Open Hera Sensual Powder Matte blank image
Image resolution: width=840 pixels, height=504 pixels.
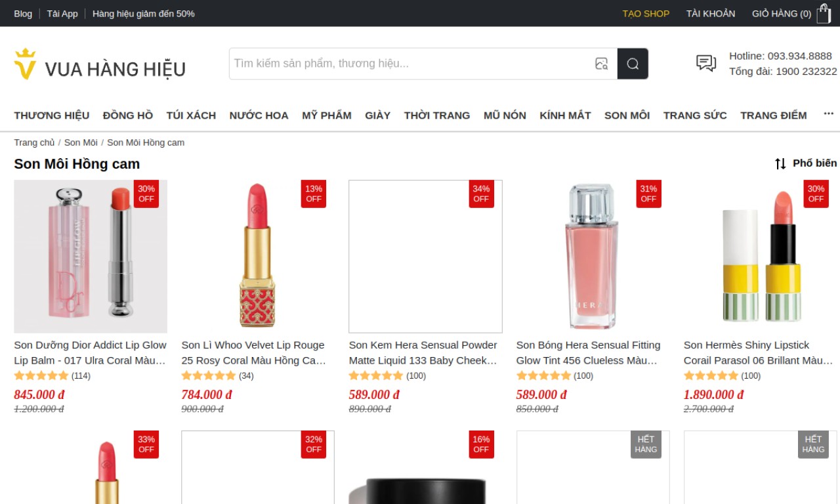click(425, 257)
